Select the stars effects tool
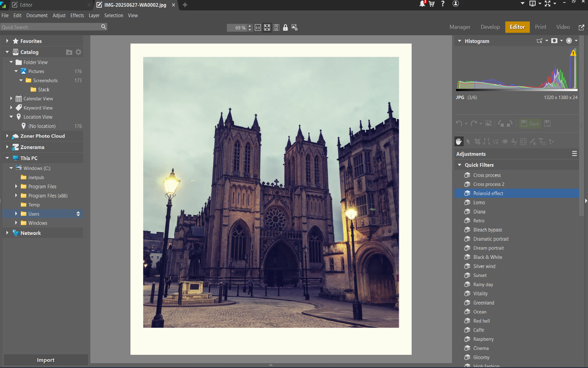Screen dimensions: 588x368 (x=552, y=141)
